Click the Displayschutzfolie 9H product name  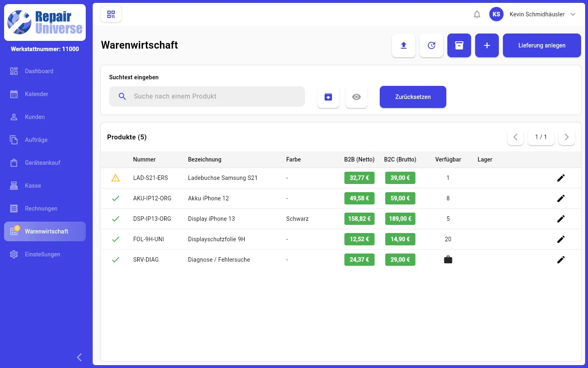click(x=216, y=239)
